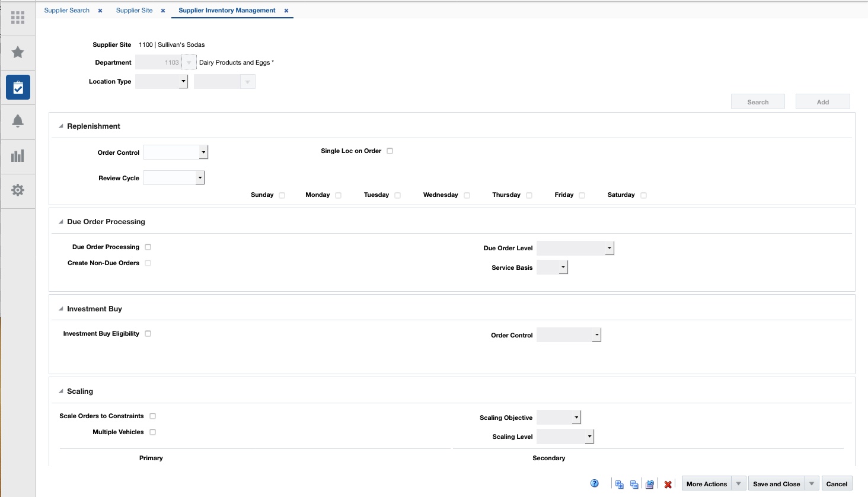
Task: Switch to the Supplier Site tab
Action: coord(134,10)
